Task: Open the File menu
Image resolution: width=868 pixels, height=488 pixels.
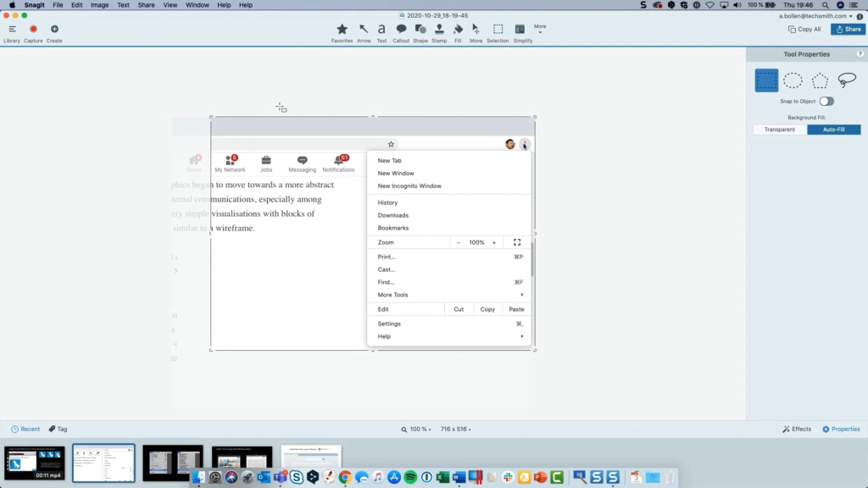Action: (58, 5)
